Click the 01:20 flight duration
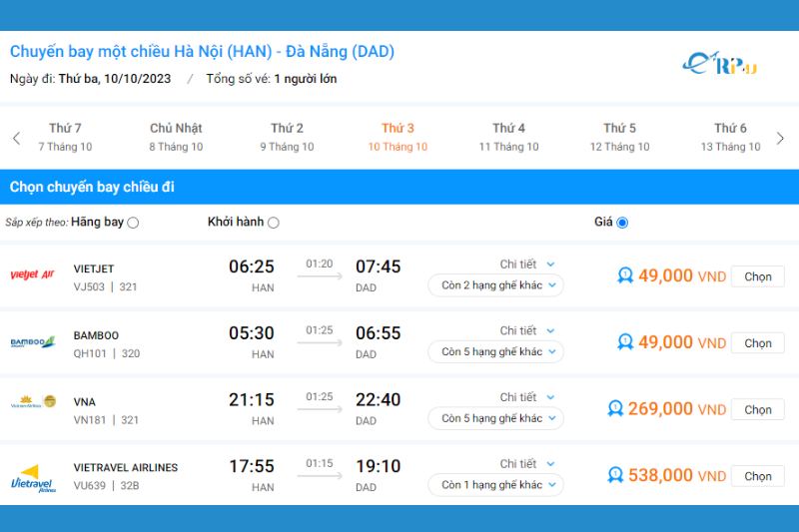The height and width of the screenshot is (532, 799). point(319,264)
